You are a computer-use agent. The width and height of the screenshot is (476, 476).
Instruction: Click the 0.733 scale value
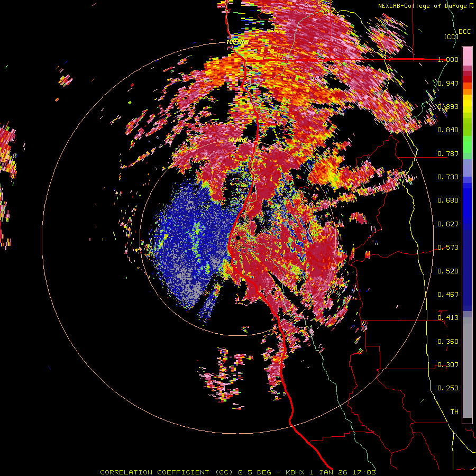pos(448,177)
